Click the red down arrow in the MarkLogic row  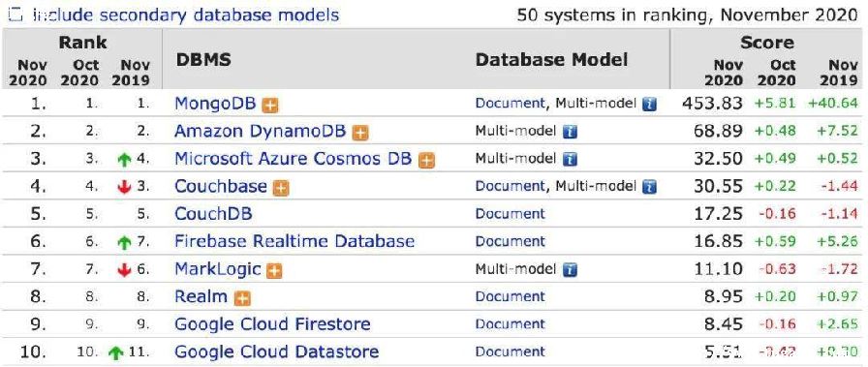(125, 270)
